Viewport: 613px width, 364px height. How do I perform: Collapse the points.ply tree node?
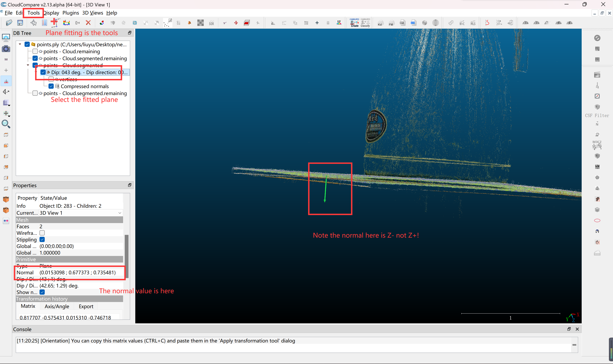click(x=20, y=44)
